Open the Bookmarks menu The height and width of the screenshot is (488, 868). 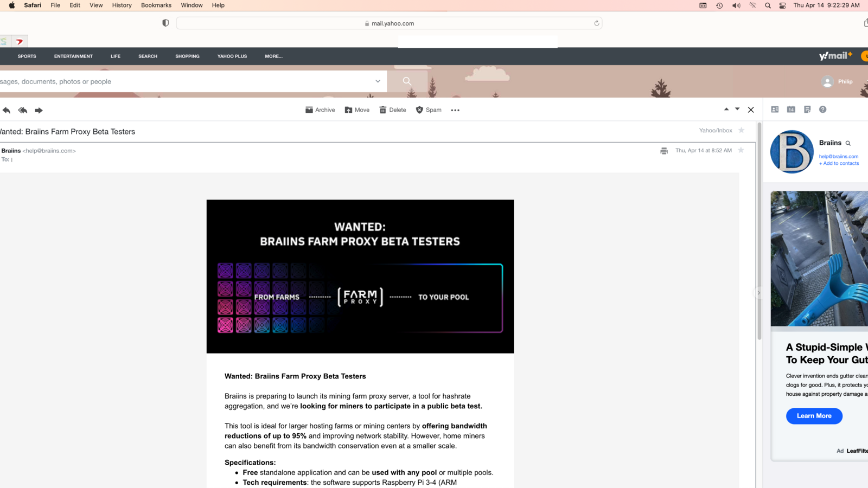pyautogui.click(x=156, y=5)
